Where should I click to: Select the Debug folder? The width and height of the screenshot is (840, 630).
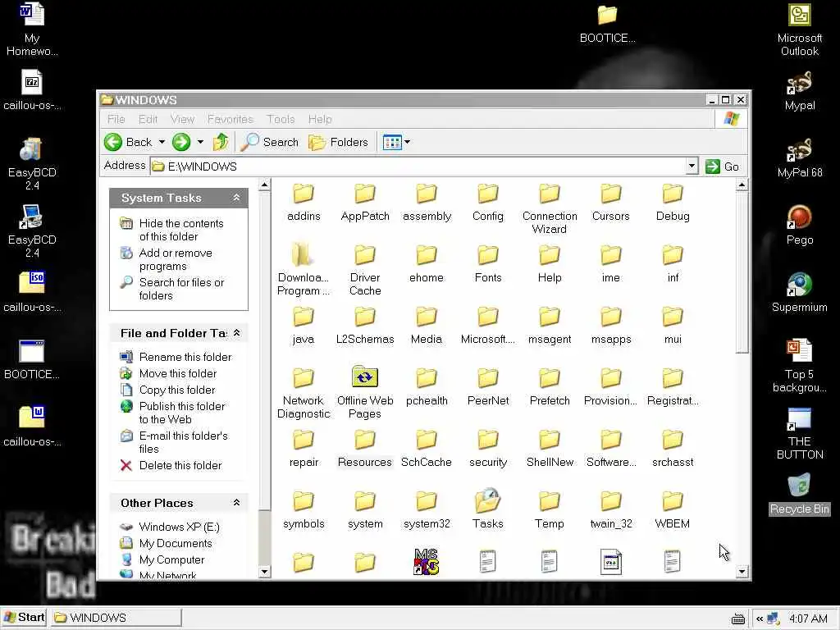(x=673, y=202)
